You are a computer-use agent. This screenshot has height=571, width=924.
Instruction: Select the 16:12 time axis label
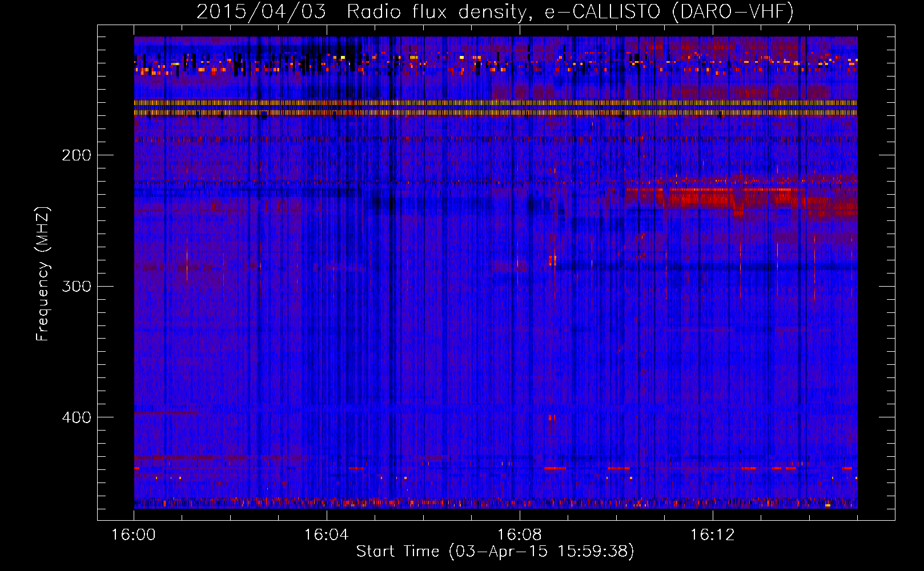point(712,535)
